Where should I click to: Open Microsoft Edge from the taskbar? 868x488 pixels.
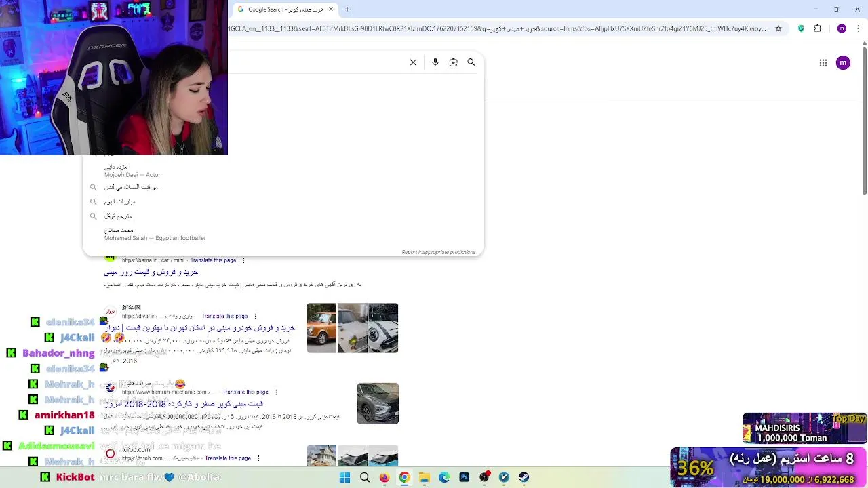click(444, 477)
